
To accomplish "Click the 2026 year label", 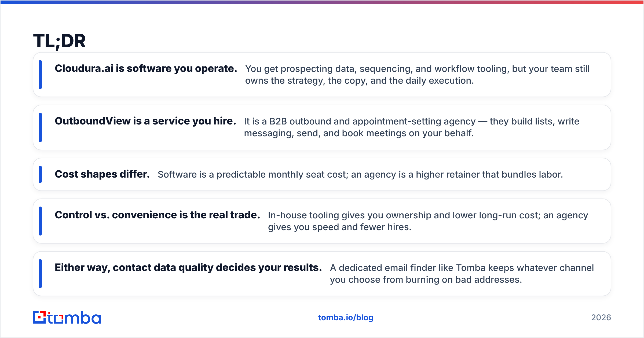I will click(601, 318).
